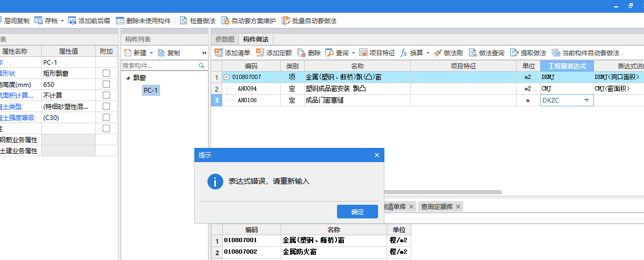Select row 010807001 in lower table
Image resolution: width=644 pixels, height=260 pixels.
pos(311,241)
